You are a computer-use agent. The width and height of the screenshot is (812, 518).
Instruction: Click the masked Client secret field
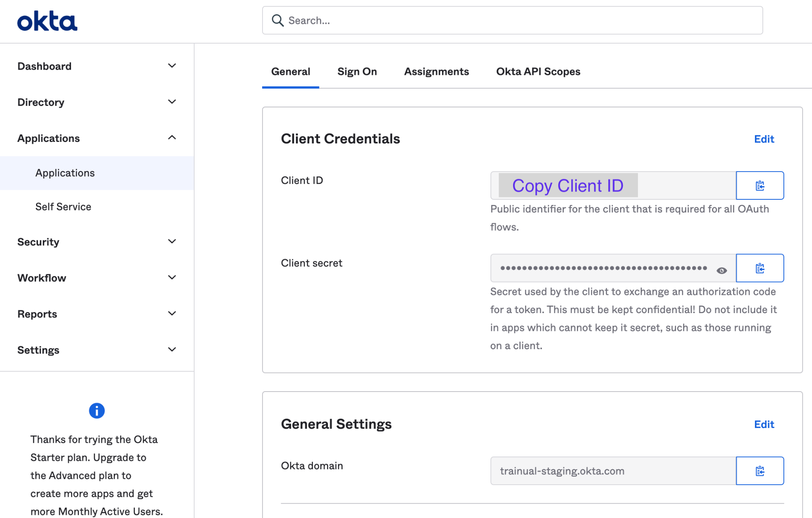click(x=613, y=268)
